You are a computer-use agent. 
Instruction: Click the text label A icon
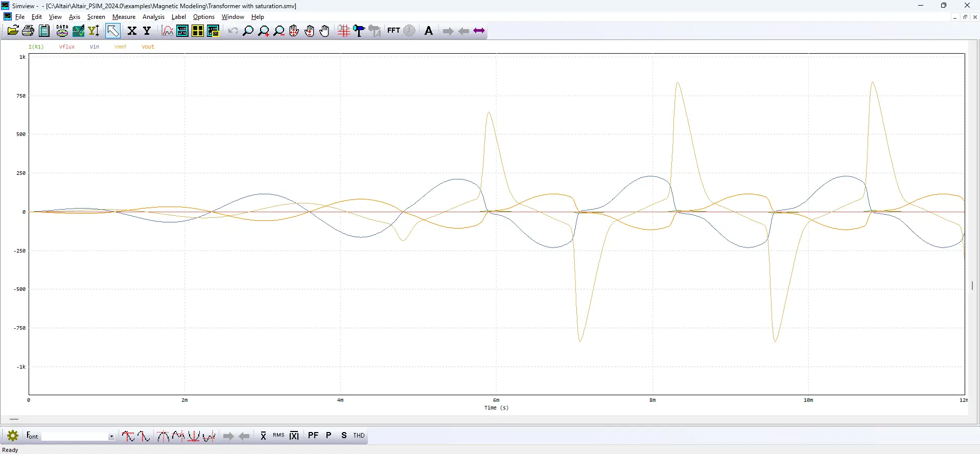click(x=429, y=31)
